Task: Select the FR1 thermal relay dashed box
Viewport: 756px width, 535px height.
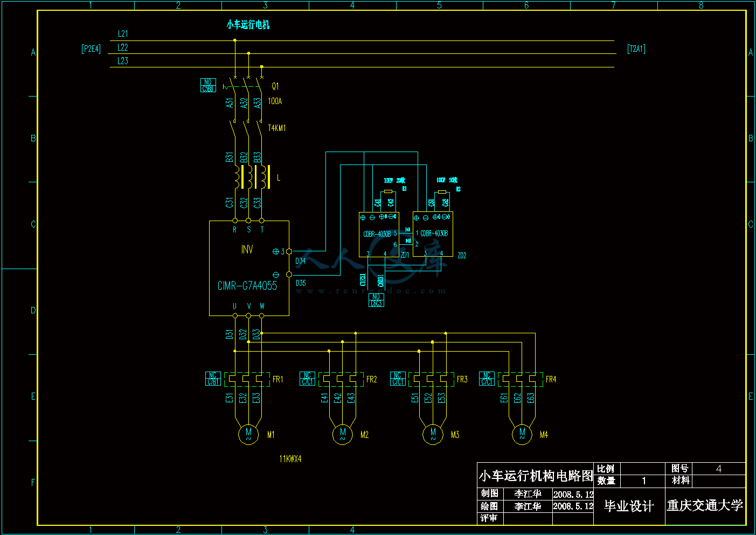Action: [x=247, y=379]
